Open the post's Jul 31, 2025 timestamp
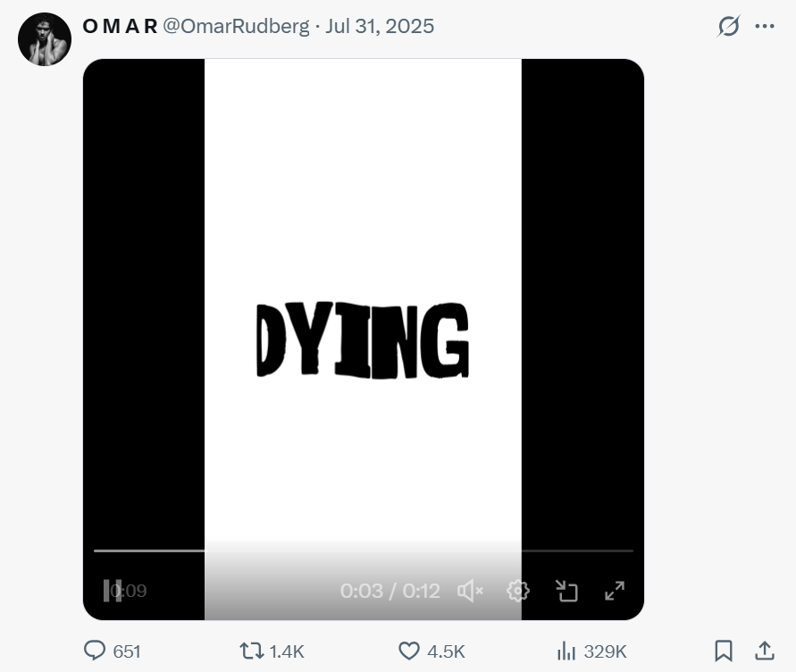 tap(380, 27)
